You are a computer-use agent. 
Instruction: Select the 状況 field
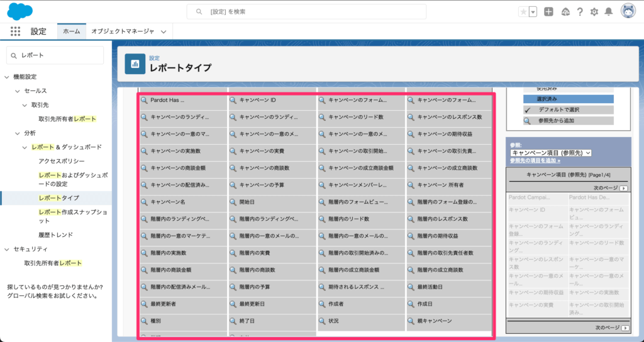(x=362, y=321)
